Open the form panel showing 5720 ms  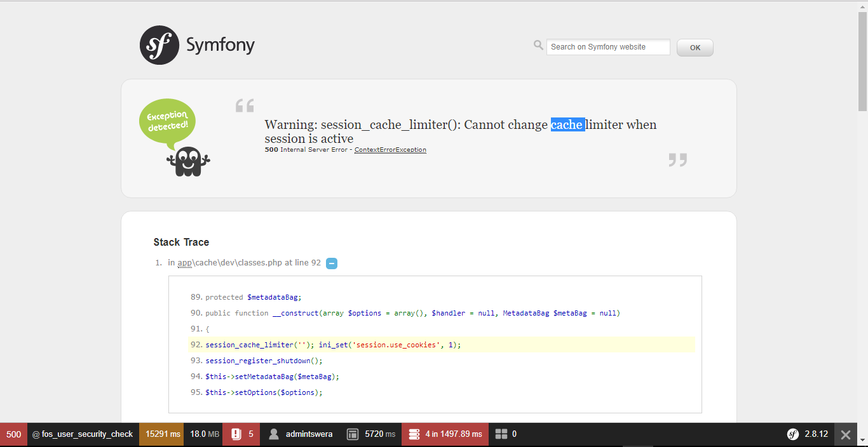pyautogui.click(x=370, y=434)
